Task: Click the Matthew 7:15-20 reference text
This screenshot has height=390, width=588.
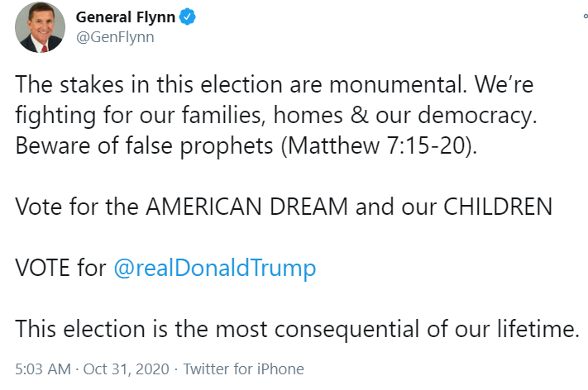Action: [x=379, y=145]
